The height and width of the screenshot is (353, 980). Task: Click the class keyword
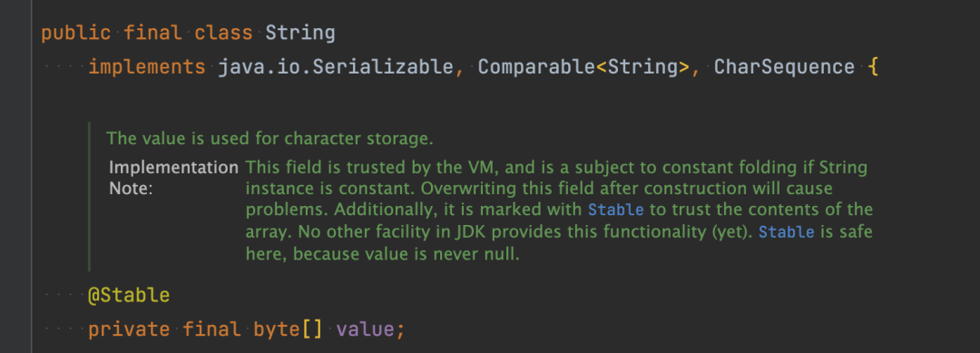click(224, 33)
